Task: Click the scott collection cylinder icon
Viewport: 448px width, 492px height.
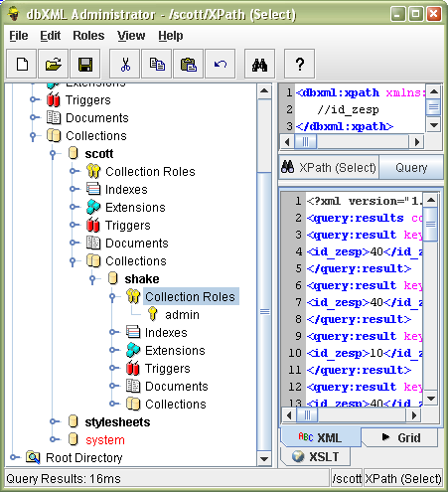Action: pos(74,153)
